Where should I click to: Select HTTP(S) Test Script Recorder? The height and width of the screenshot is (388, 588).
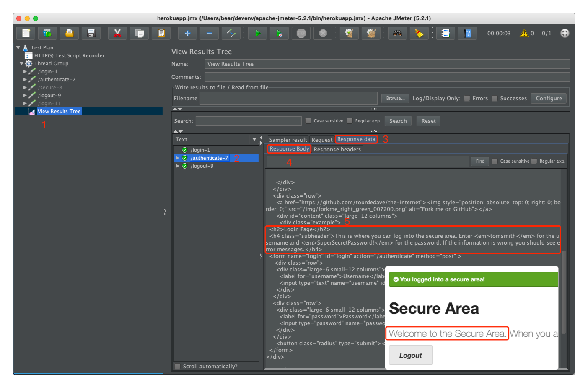[70, 55]
